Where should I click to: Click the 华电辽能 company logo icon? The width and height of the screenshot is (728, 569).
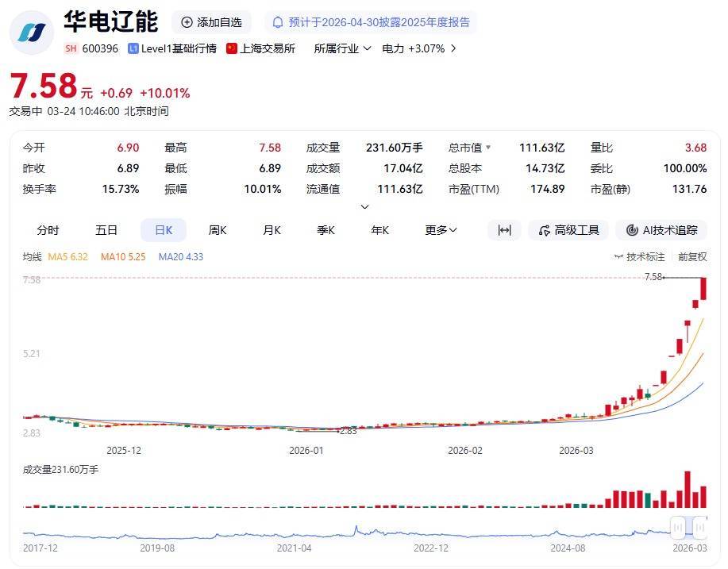click(x=32, y=32)
